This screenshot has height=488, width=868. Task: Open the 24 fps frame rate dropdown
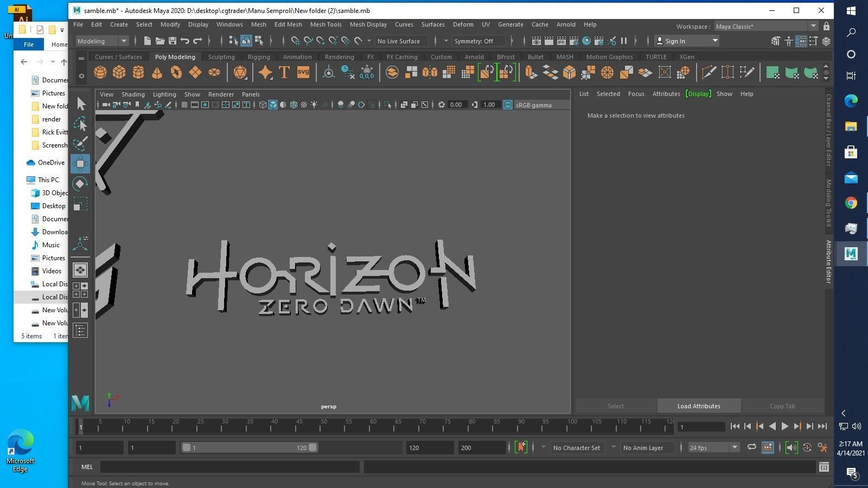click(x=713, y=447)
